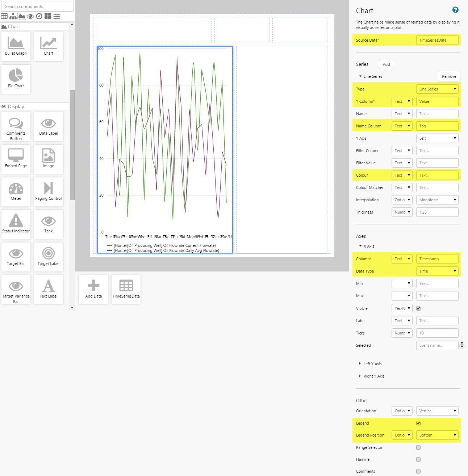The width and height of the screenshot is (468, 476).
Task: Click the Comments Button component
Action: (16, 126)
